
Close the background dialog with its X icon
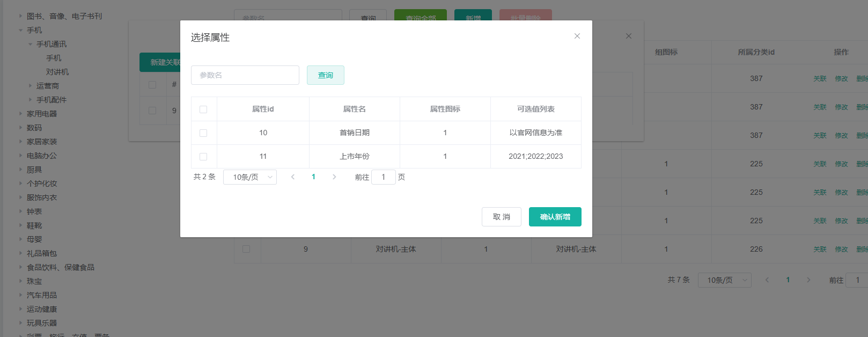pos(629,36)
